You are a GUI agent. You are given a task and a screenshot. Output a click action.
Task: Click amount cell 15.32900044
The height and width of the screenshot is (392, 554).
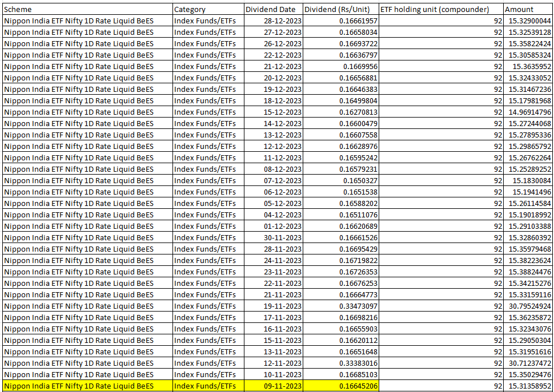tap(528, 21)
